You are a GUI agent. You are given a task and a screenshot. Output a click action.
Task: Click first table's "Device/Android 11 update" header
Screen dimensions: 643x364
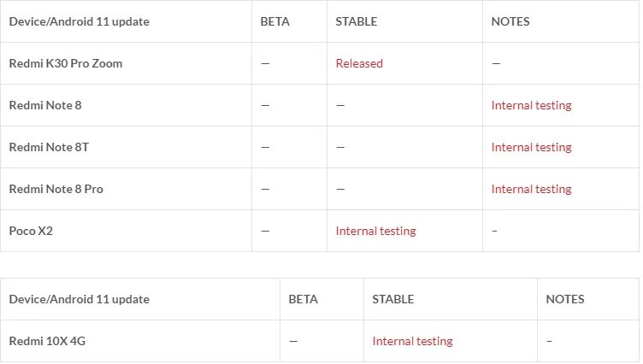79,21
